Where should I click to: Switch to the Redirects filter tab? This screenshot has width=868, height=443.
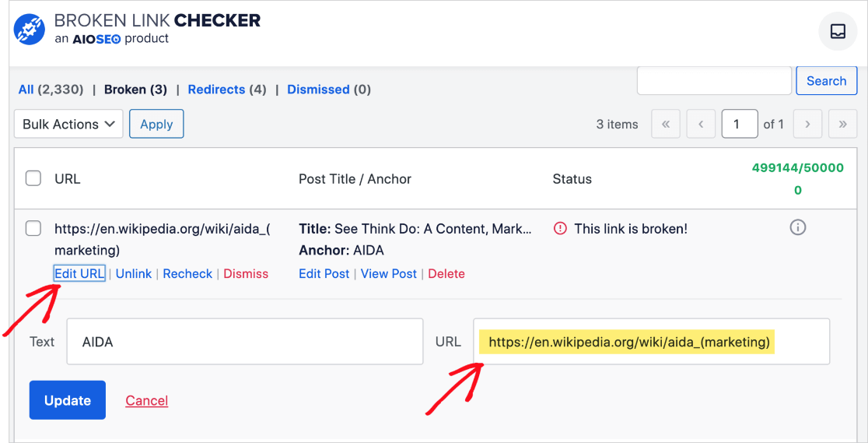[x=216, y=90]
